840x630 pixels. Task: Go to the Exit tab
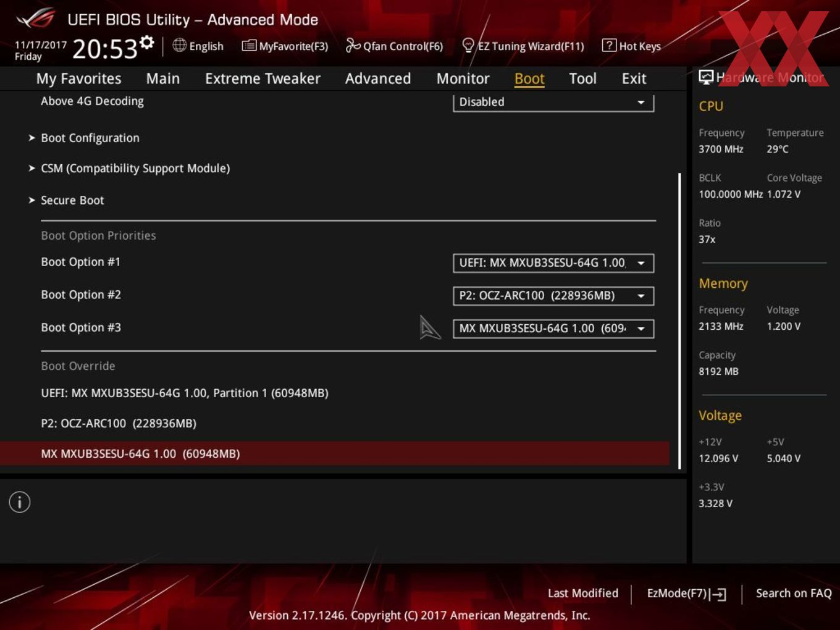634,78
